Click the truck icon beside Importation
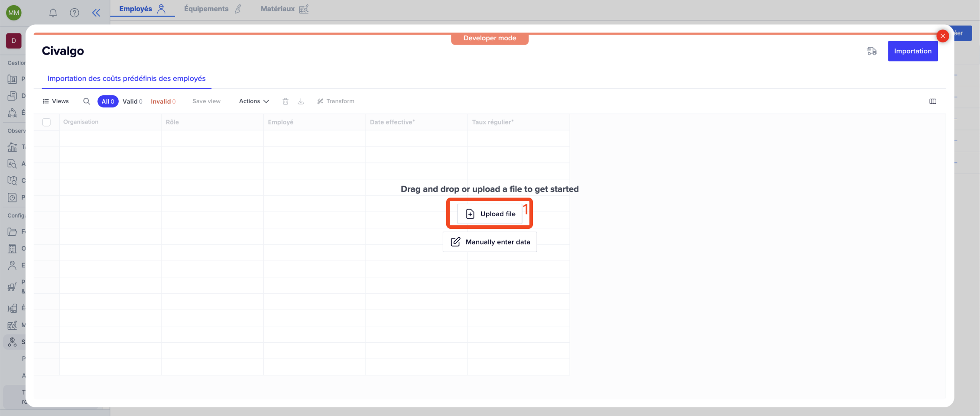The height and width of the screenshot is (416, 980). 872,51
